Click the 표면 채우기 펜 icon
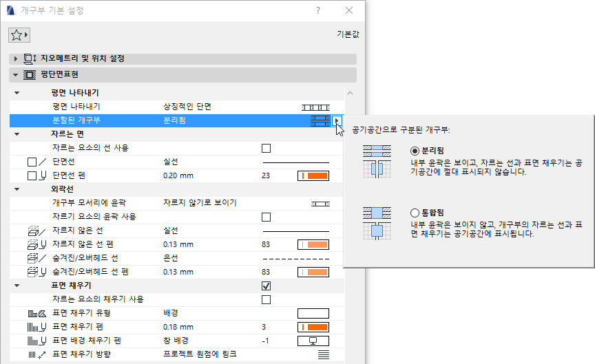This screenshot has width=595, height=364. click(36, 327)
